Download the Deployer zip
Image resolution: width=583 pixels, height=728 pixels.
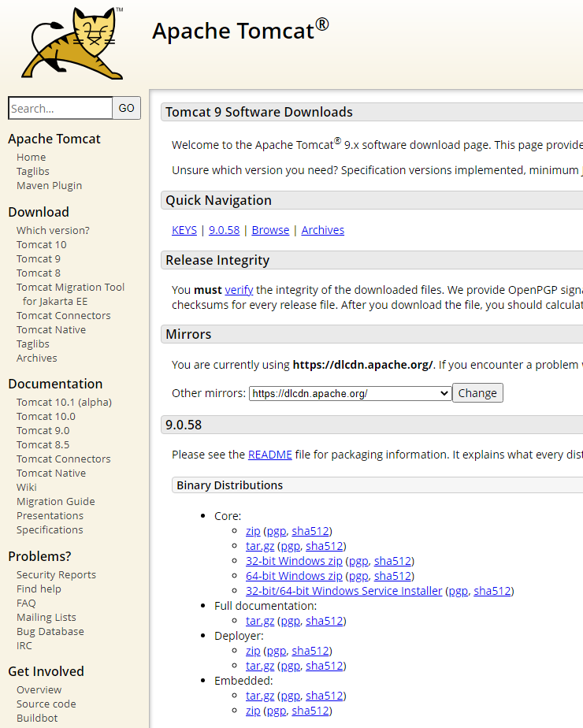(253, 651)
